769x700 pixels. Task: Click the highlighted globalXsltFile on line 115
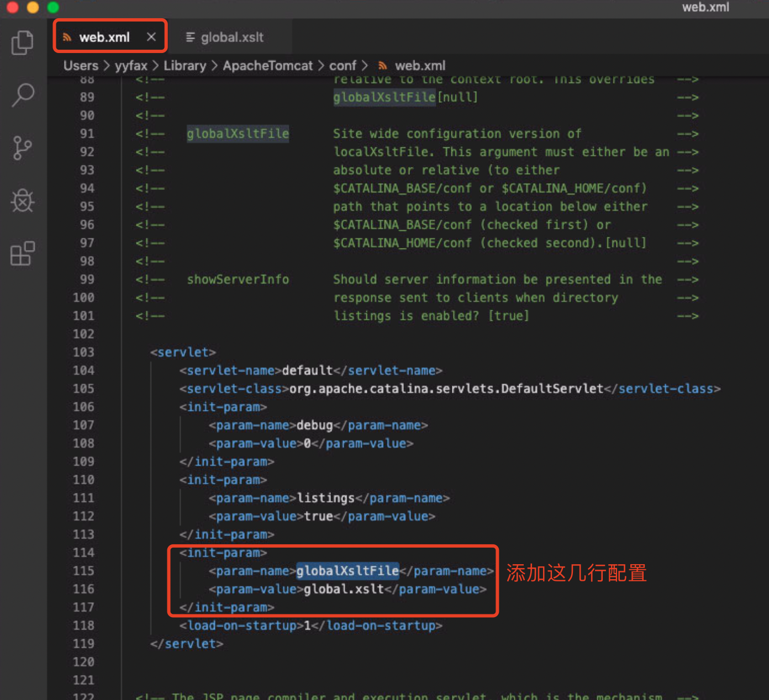347,571
